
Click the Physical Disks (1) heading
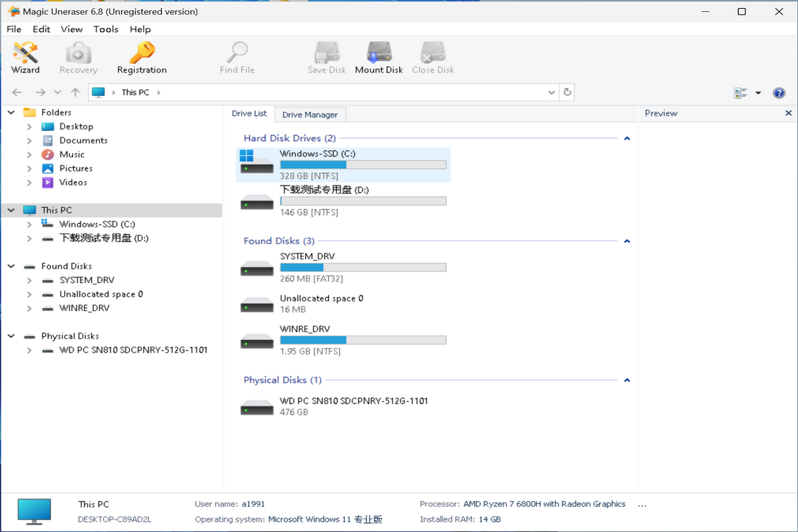point(282,380)
